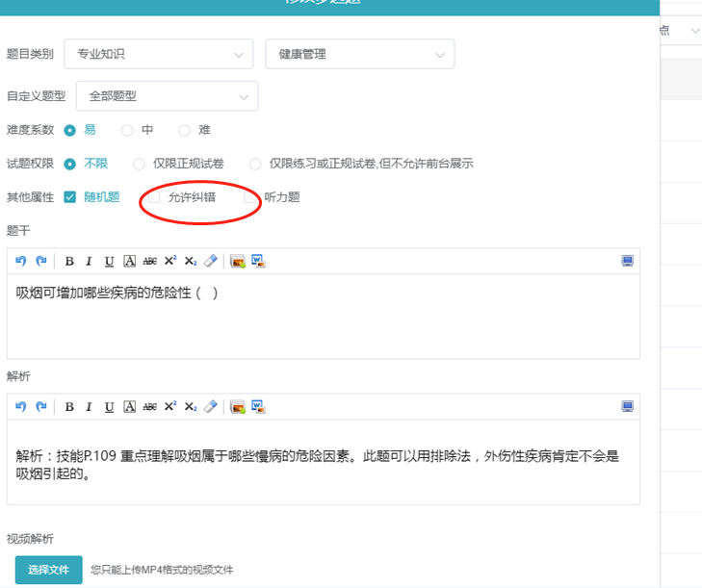Uncheck the 随机题 checkbox
The image size is (702, 588).
click(70, 197)
